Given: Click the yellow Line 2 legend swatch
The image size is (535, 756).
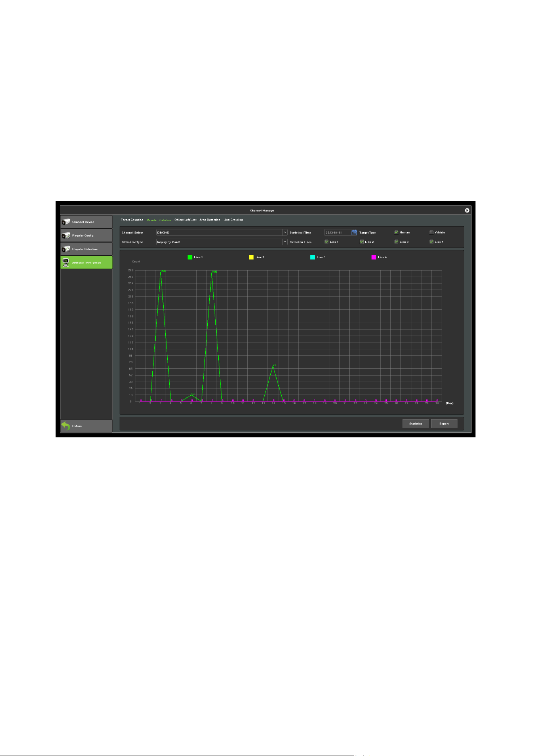Looking at the screenshot, I should click(x=251, y=257).
